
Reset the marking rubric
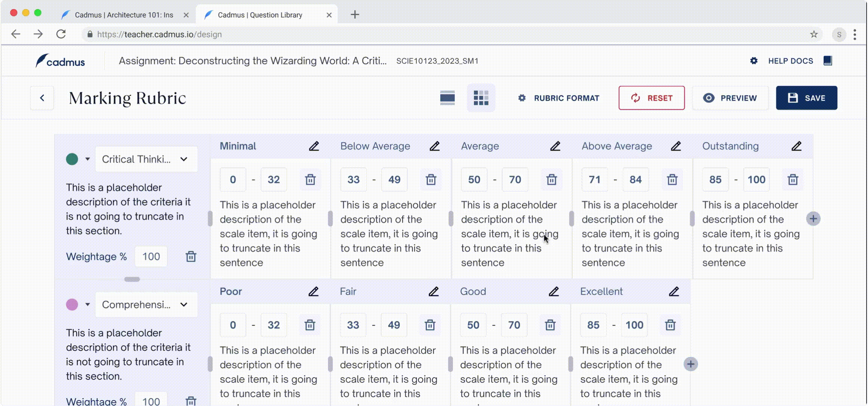pyautogui.click(x=651, y=98)
